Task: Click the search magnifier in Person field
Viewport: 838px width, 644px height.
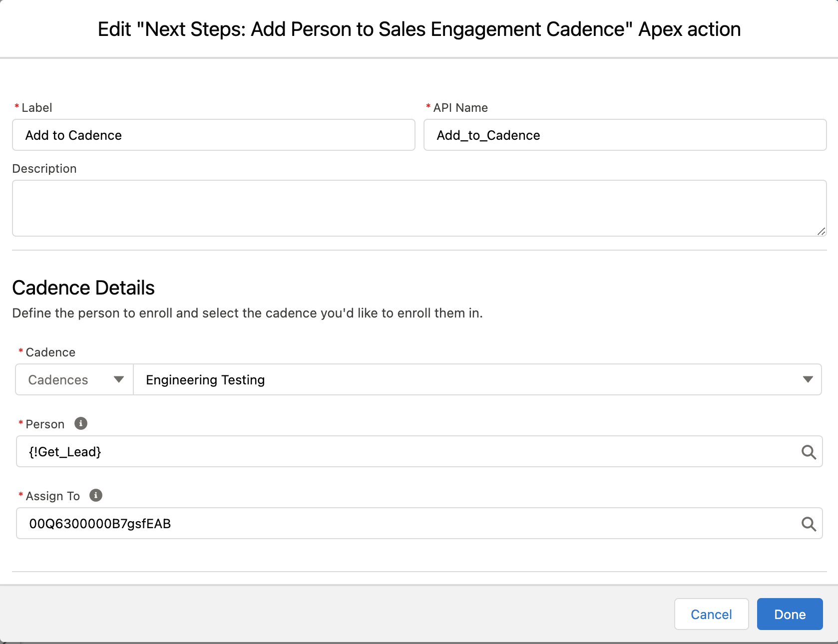Action: tap(809, 452)
